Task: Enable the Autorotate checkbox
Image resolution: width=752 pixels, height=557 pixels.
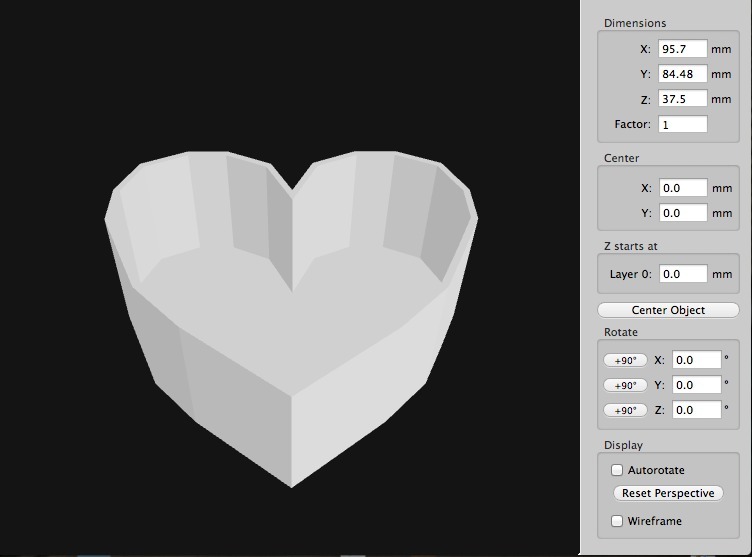Action: (617, 470)
